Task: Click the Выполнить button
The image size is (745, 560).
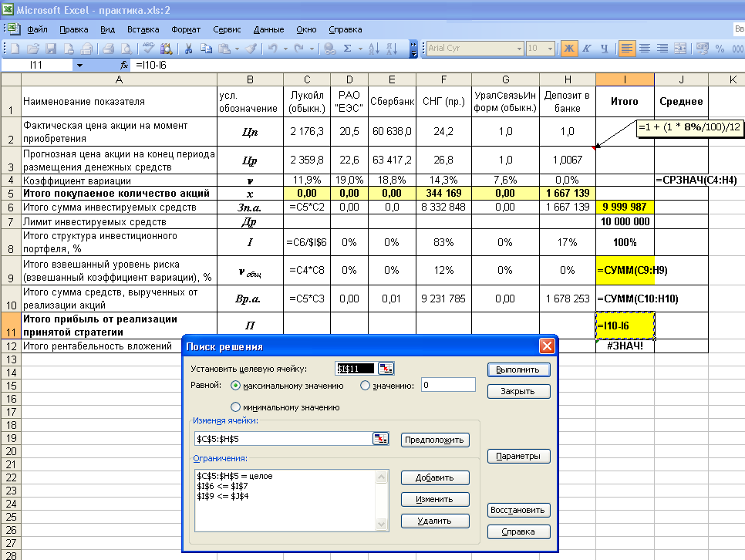Action: (x=518, y=369)
